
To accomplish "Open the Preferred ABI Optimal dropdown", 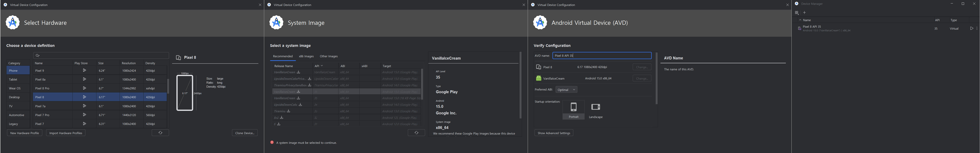I will (566, 90).
